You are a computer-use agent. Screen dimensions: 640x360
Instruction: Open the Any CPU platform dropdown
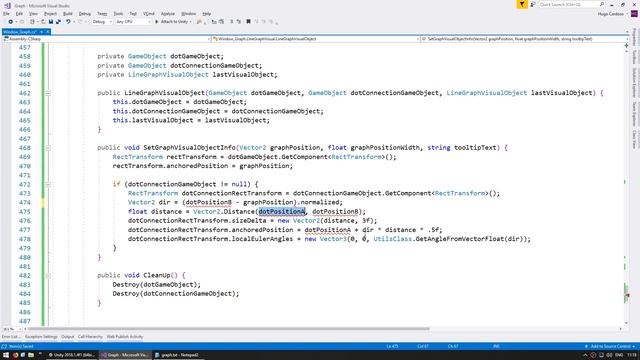click(x=133, y=22)
